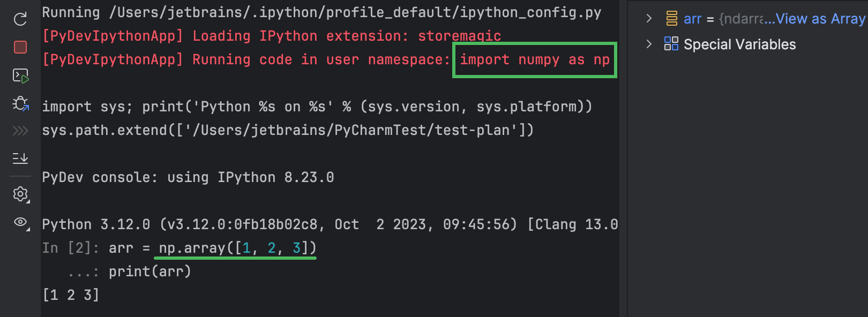The width and height of the screenshot is (868, 317).
Task: Click the Special Variables grid icon
Action: coord(671,44)
